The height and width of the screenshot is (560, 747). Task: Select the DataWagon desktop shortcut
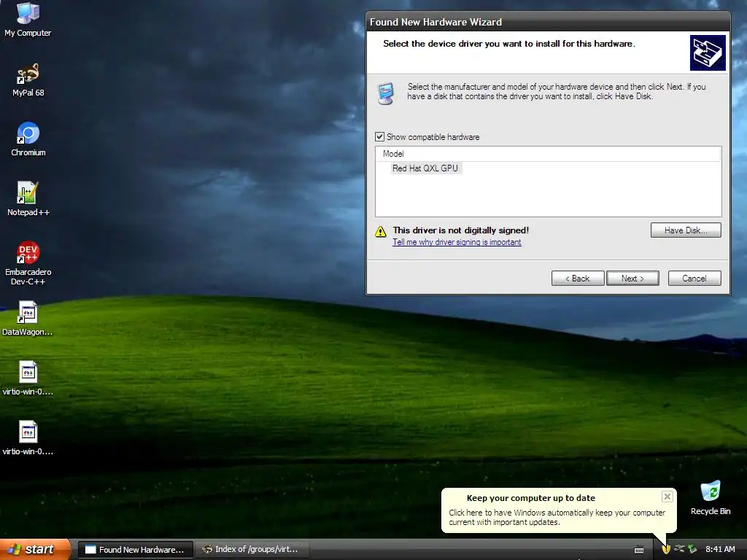(27, 318)
